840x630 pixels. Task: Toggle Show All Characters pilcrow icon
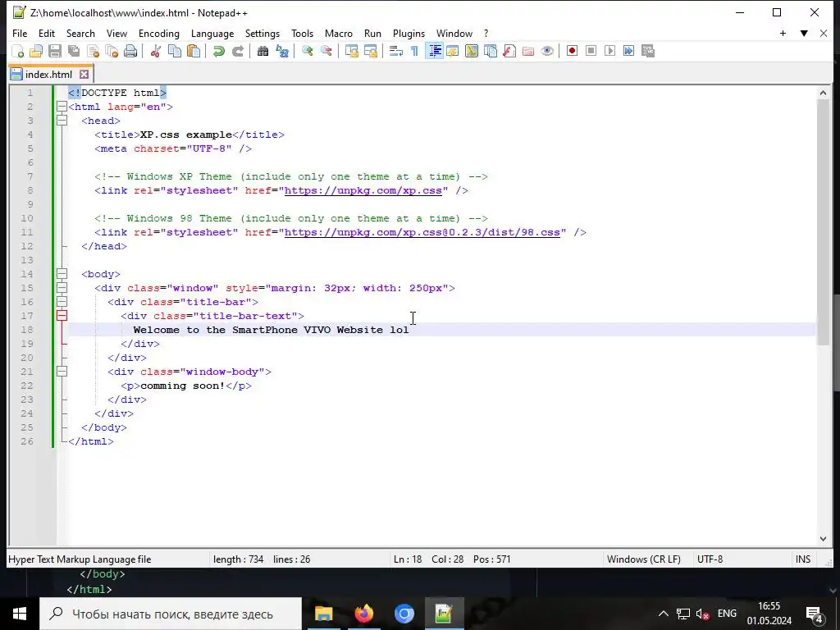point(414,51)
